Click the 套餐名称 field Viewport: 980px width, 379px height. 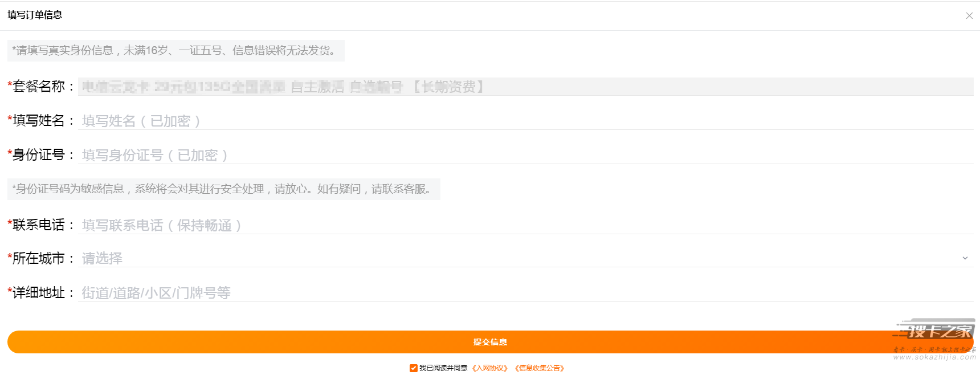tap(525, 87)
